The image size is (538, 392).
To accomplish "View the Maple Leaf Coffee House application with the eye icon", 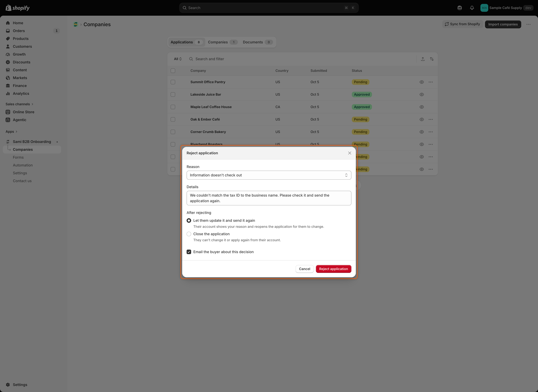I will point(422,107).
